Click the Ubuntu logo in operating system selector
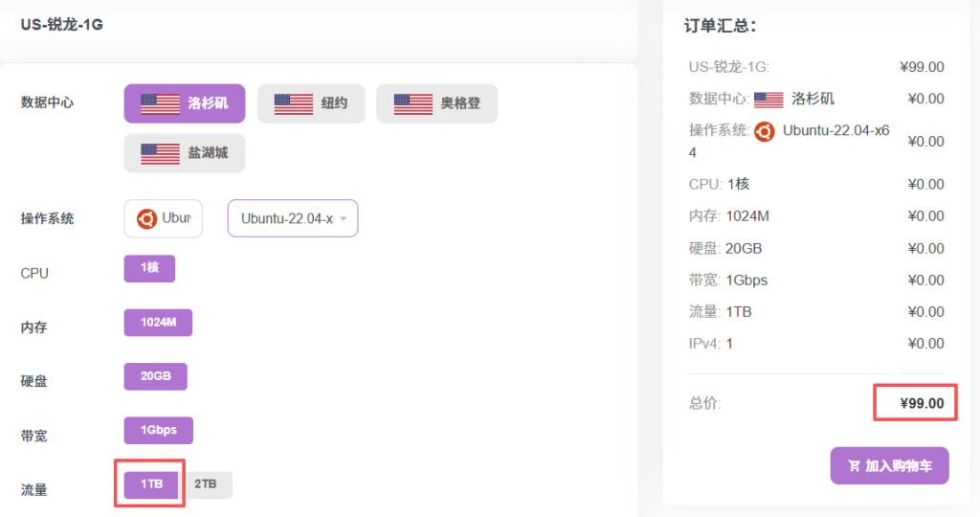The width and height of the screenshot is (980, 517). point(146,218)
